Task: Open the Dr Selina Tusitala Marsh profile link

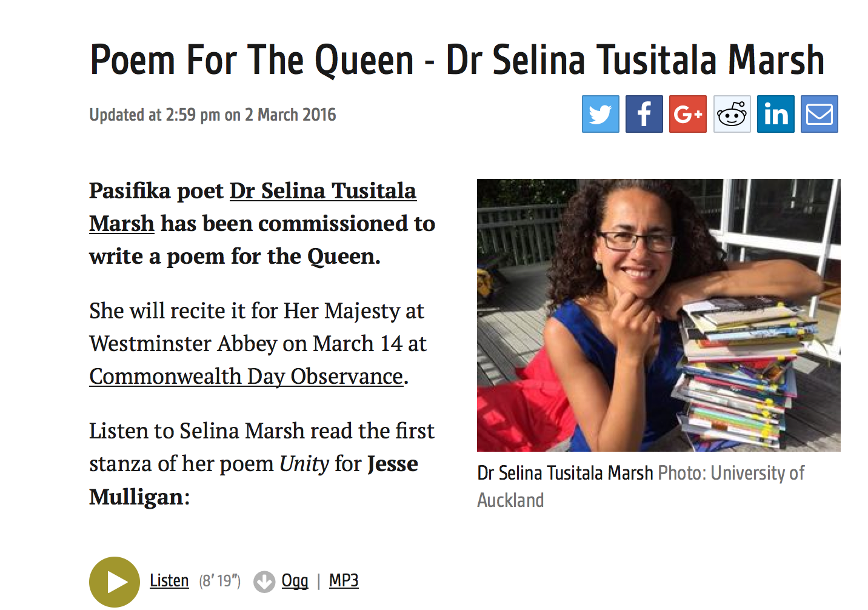Action: point(322,191)
